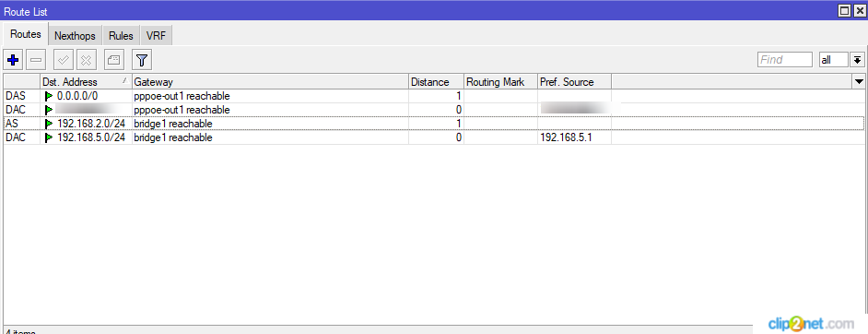Click gateway 'bridge1 reachable' for 192.168.5.0/24

(172, 137)
